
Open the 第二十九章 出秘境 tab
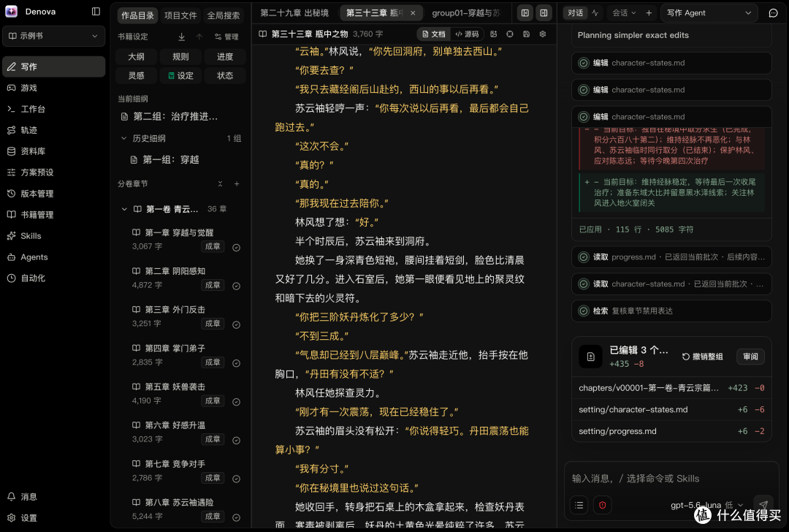click(294, 13)
